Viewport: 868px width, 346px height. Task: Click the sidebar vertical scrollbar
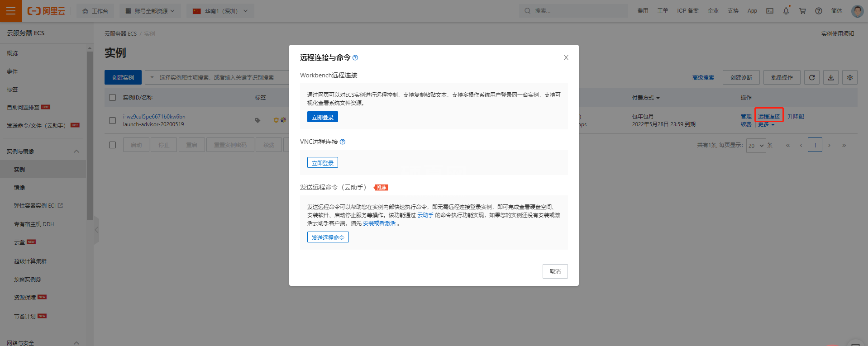pos(90,136)
